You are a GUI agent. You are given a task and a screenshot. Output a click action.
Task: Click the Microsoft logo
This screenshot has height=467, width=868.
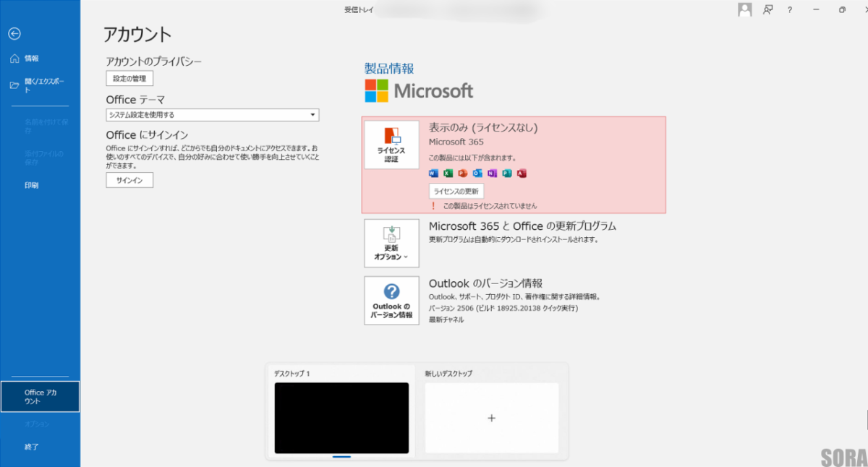click(419, 91)
